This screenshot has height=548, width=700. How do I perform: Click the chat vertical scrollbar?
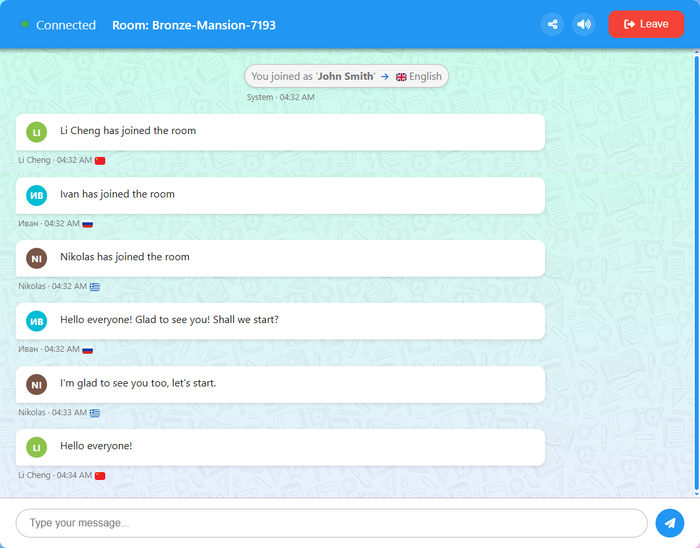(696, 272)
